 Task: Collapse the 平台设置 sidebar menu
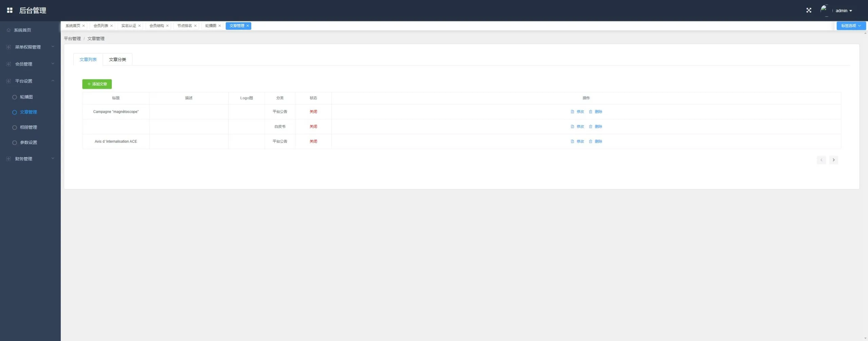30,81
